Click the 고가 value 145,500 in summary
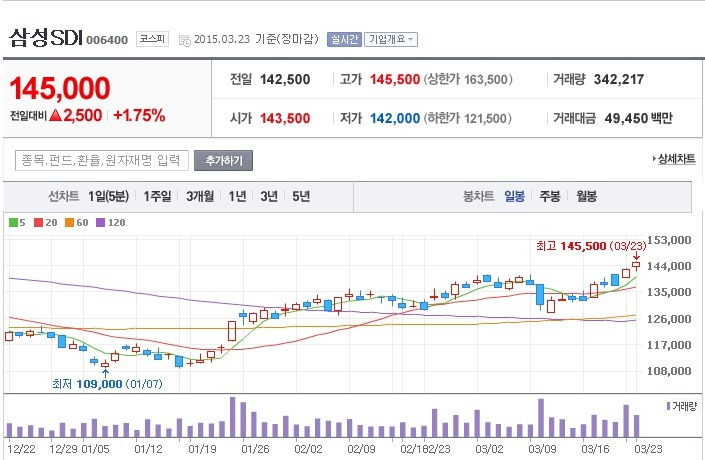Image resolution: width=705 pixels, height=460 pixels. [x=395, y=80]
